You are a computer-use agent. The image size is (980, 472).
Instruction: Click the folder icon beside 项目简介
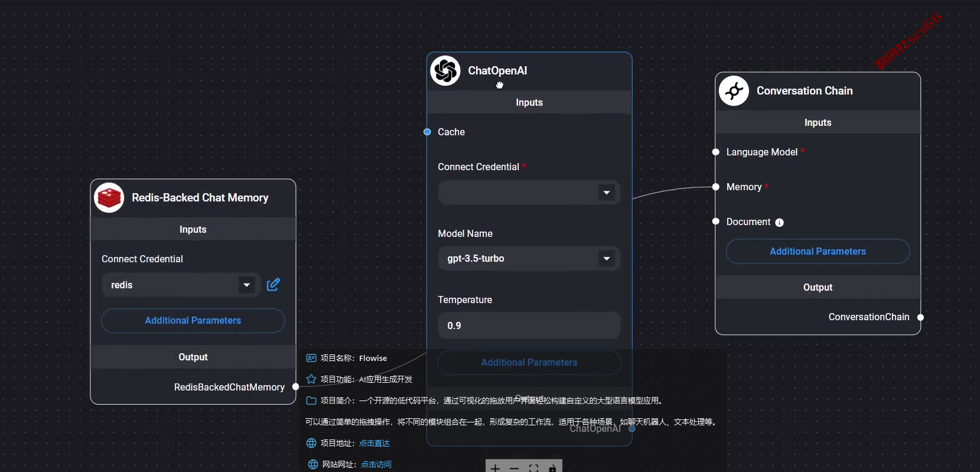point(311,401)
